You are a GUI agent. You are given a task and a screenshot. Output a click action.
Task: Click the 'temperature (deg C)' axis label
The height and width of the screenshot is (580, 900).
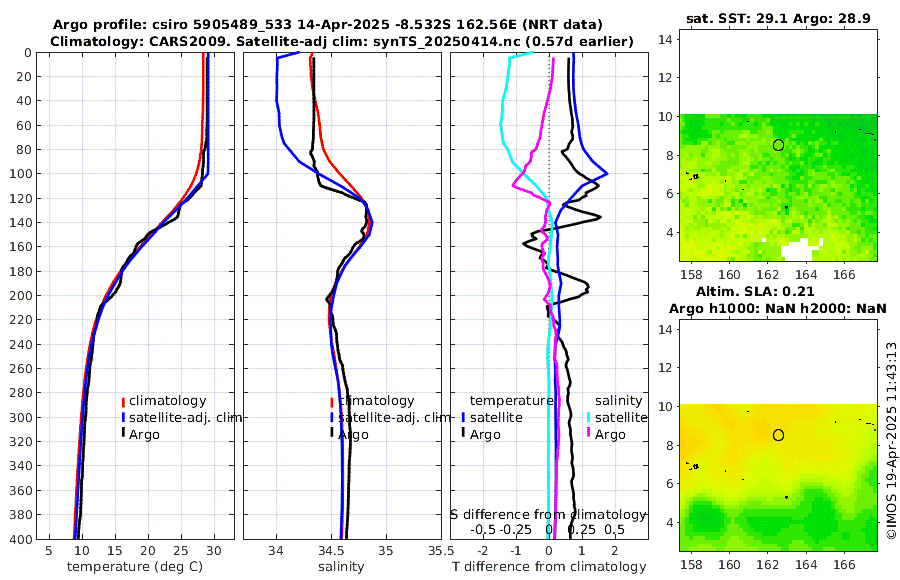(x=135, y=567)
